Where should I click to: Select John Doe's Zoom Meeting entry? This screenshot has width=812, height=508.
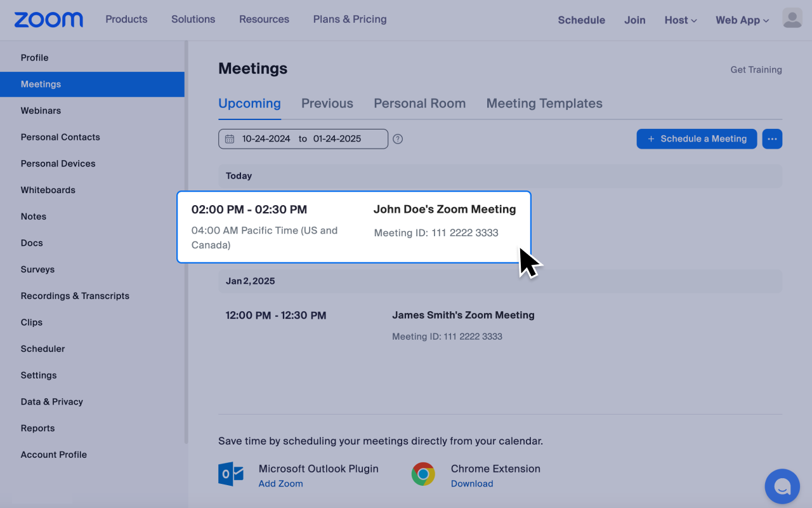[444, 210]
